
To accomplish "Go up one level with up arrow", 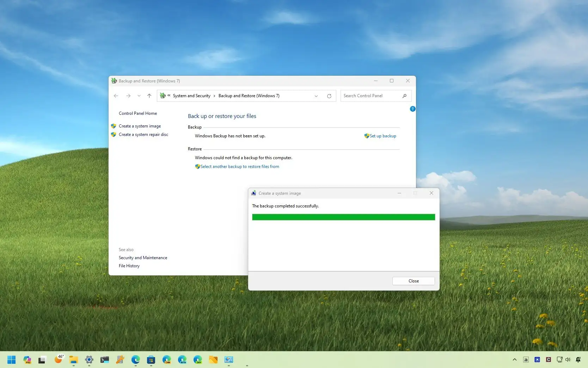I will [149, 96].
